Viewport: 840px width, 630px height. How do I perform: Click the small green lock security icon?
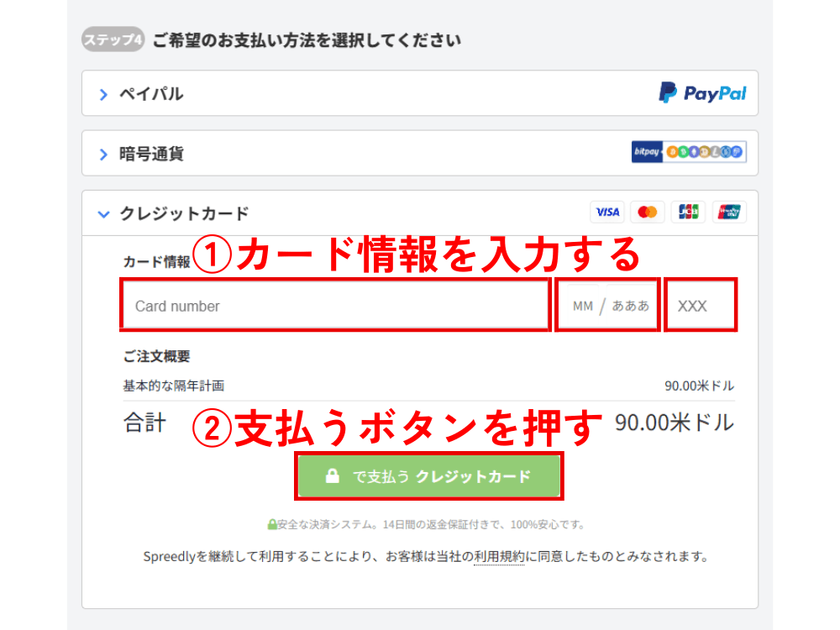click(271, 525)
